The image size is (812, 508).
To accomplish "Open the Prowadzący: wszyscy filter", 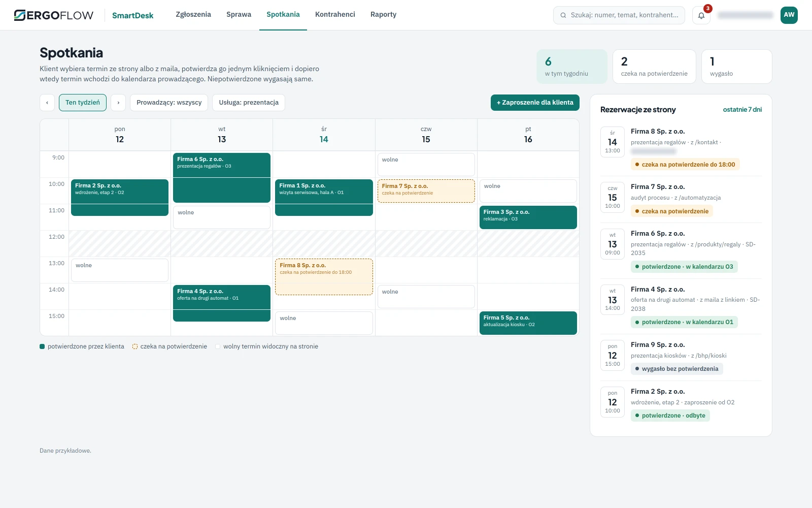I will click(169, 103).
